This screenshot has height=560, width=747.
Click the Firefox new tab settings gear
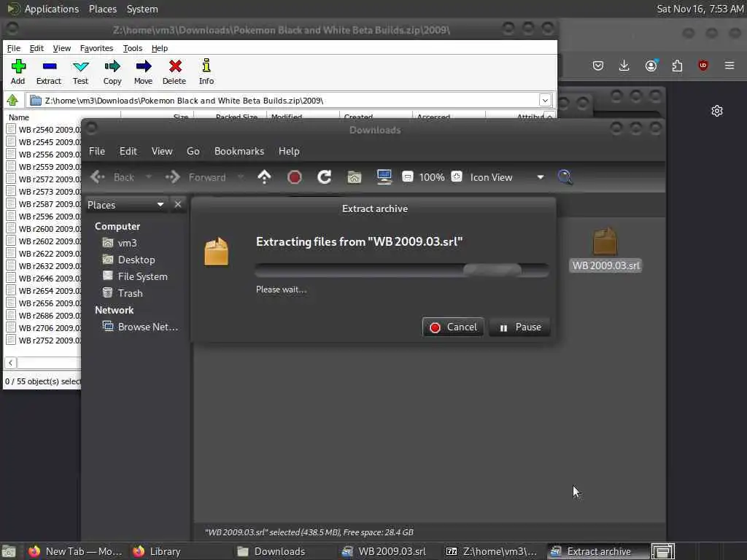(717, 111)
